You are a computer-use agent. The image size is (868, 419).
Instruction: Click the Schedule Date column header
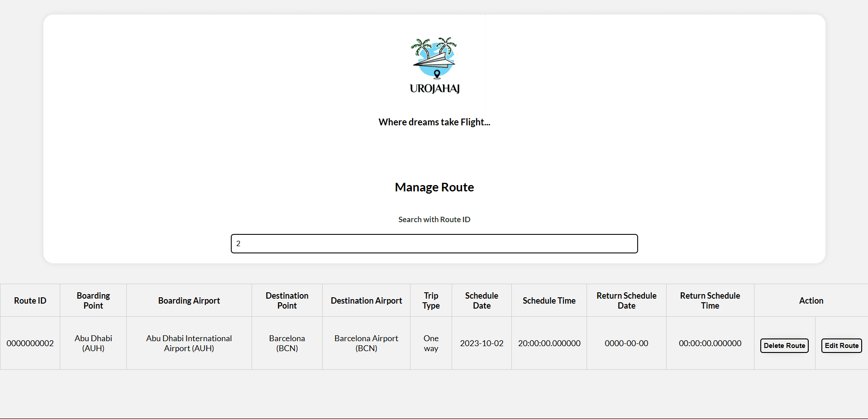click(x=482, y=300)
